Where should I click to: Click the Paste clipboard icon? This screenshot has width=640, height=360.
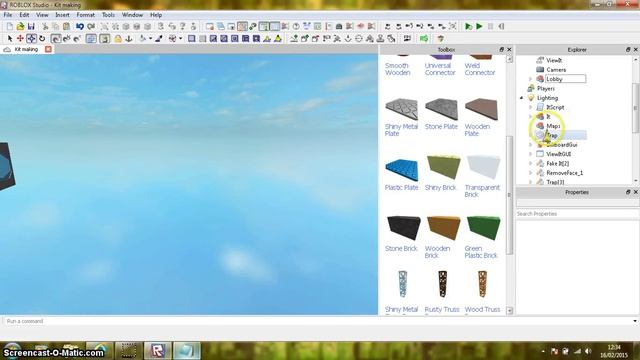pyautogui.click(x=66, y=27)
